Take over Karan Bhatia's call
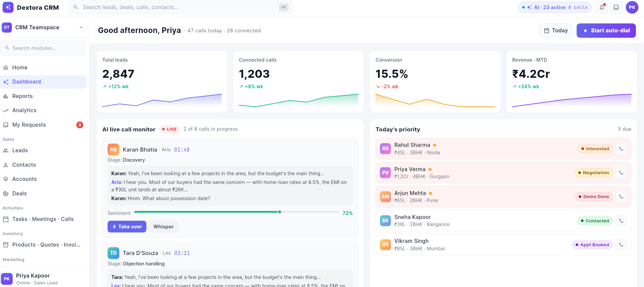 click(127, 227)
